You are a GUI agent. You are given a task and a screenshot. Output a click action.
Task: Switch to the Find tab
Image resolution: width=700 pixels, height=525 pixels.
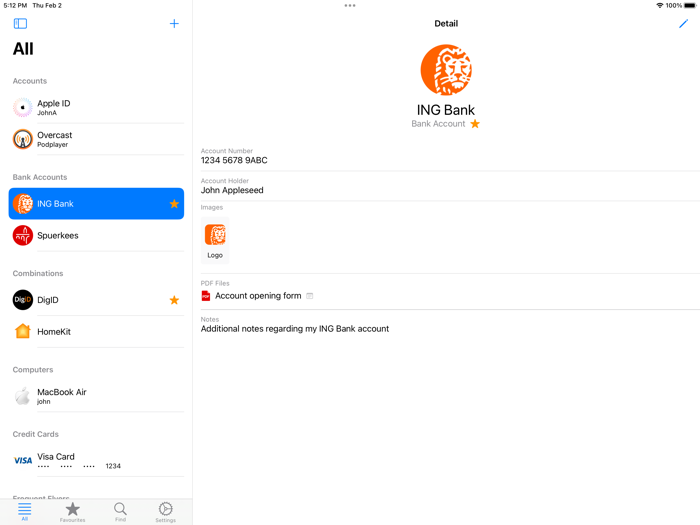pos(120,512)
